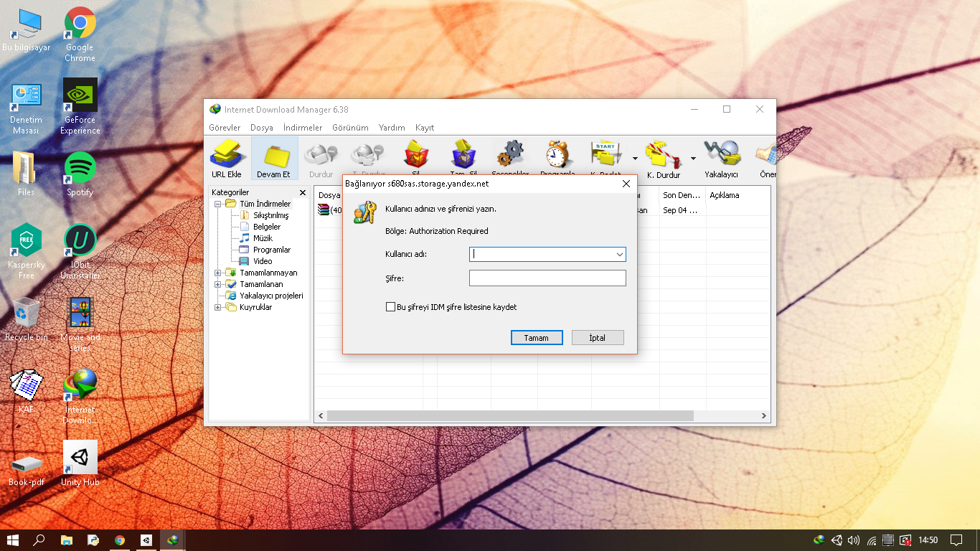
Task: Close the Kategoriler panel
Action: point(303,193)
